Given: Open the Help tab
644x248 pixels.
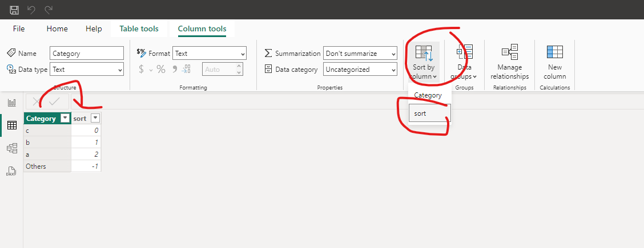Looking at the screenshot, I should [94, 29].
